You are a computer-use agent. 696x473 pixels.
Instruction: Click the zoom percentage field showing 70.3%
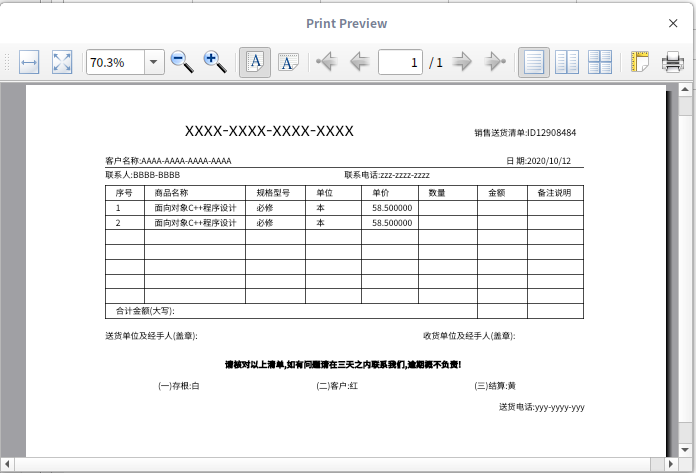tap(115, 62)
